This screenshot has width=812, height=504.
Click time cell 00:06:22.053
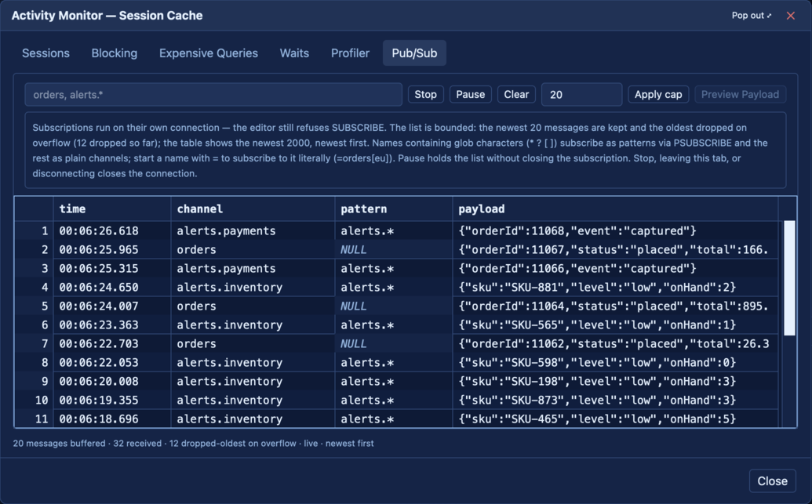112,363
